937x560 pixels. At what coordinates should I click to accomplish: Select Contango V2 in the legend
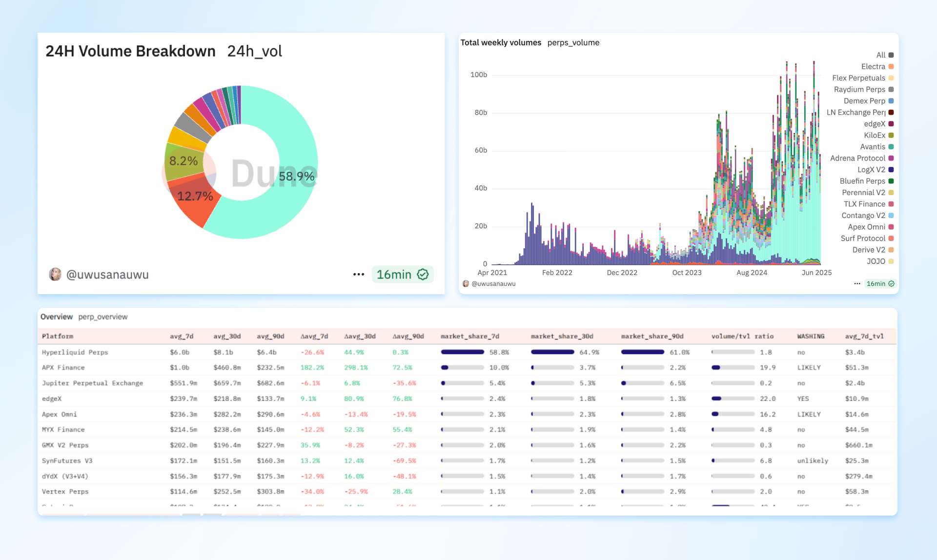(867, 216)
